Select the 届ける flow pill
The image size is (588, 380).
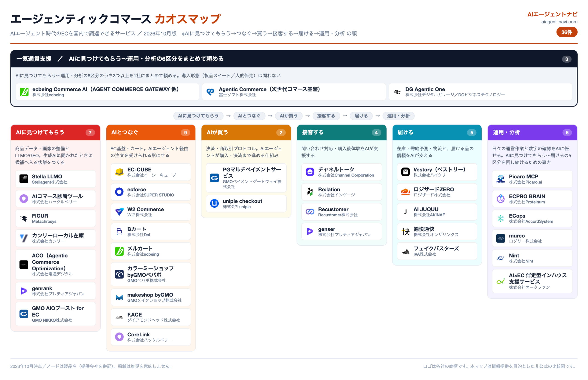point(361,116)
